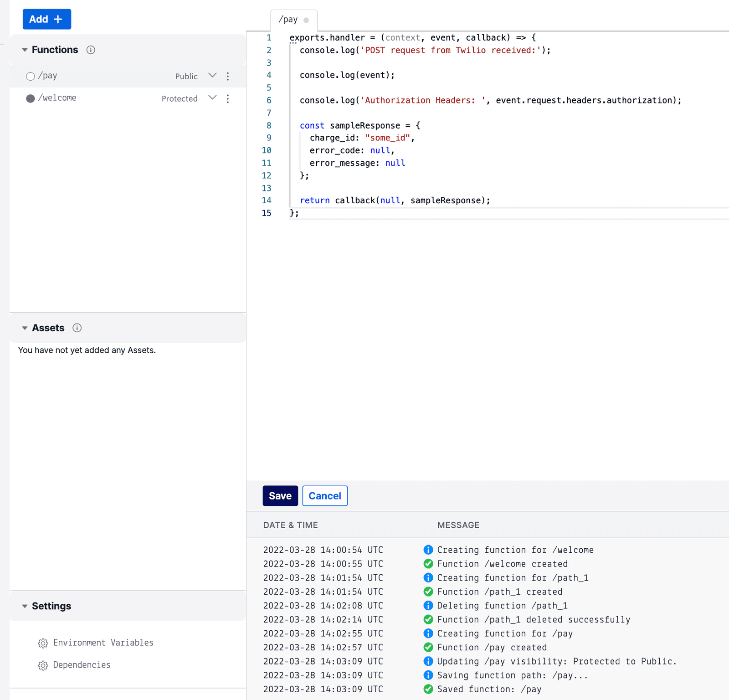The height and width of the screenshot is (700, 729).
Task: Click the unsaved changes dot on /pay tab
Action: coord(306,20)
